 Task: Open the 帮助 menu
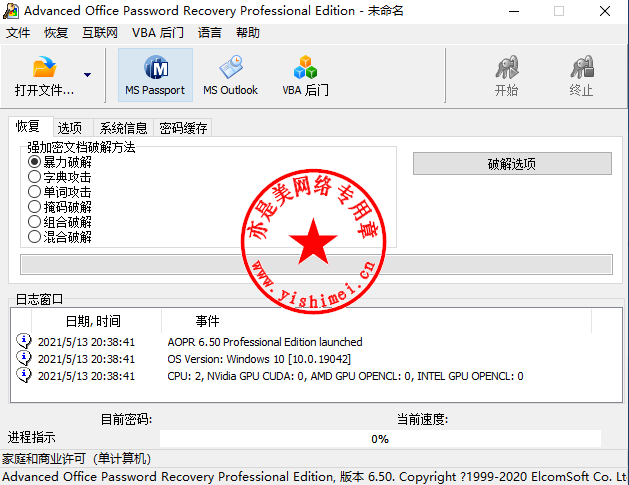tap(248, 32)
